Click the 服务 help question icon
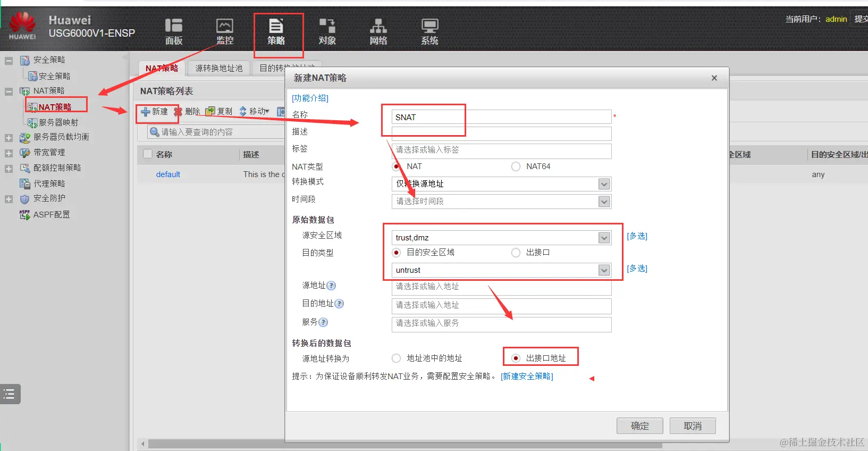868x451 pixels. [323, 322]
